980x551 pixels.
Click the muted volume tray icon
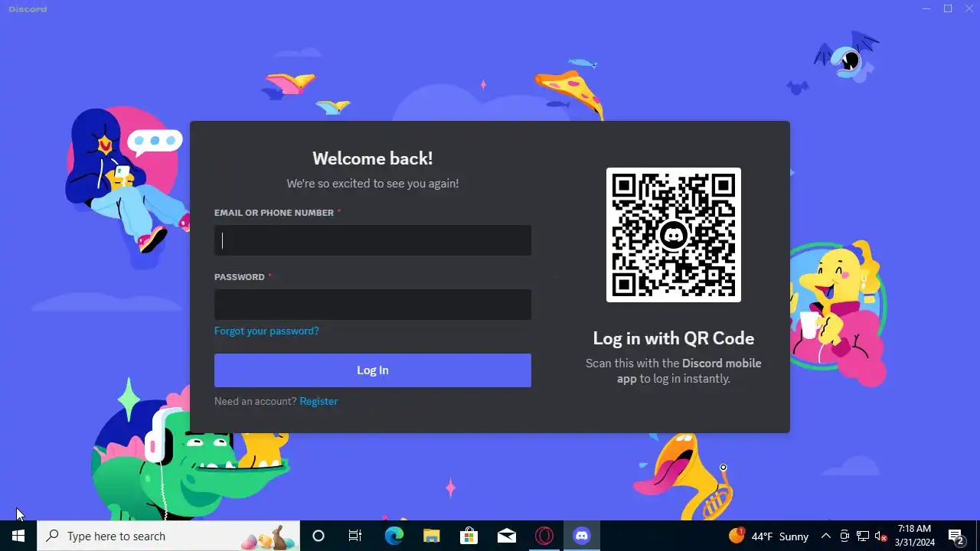point(880,536)
